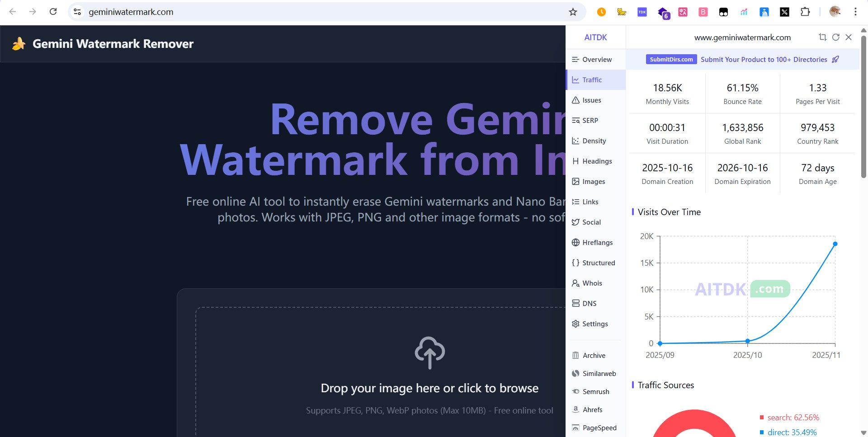Bookmark this page with the star icon
868x437 pixels.
click(573, 12)
